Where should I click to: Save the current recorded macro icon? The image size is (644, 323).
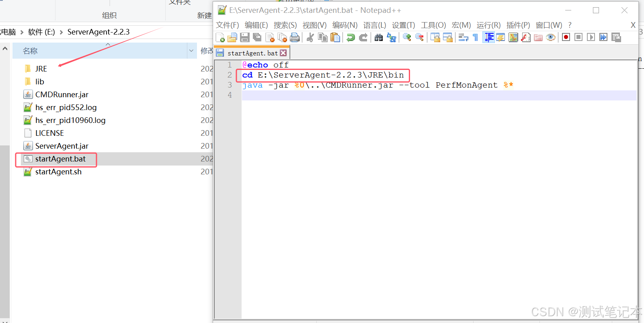coord(616,37)
